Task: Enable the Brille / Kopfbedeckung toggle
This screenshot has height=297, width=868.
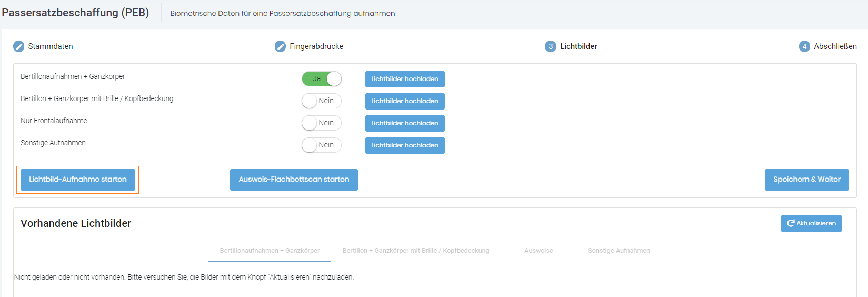Action: coord(322,101)
